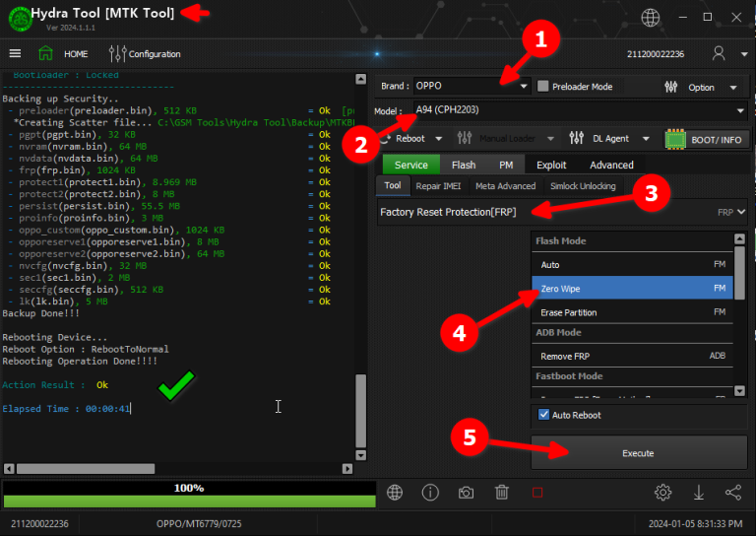Open the Reboot dropdown arrow
Screen dimensions: 756x536
click(x=438, y=139)
